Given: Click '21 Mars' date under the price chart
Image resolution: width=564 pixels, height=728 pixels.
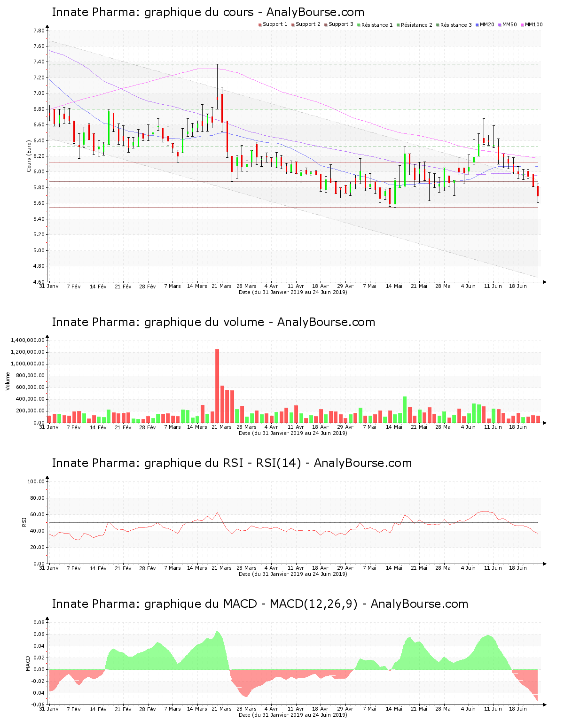Looking at the screenshot, I should pos(221,286).
